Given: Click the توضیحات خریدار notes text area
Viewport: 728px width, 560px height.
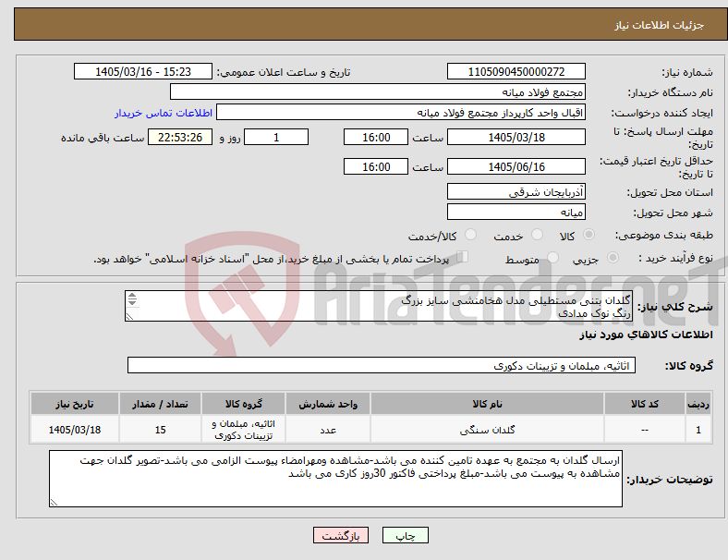Looking at the screenshot, I should (335, 479).
